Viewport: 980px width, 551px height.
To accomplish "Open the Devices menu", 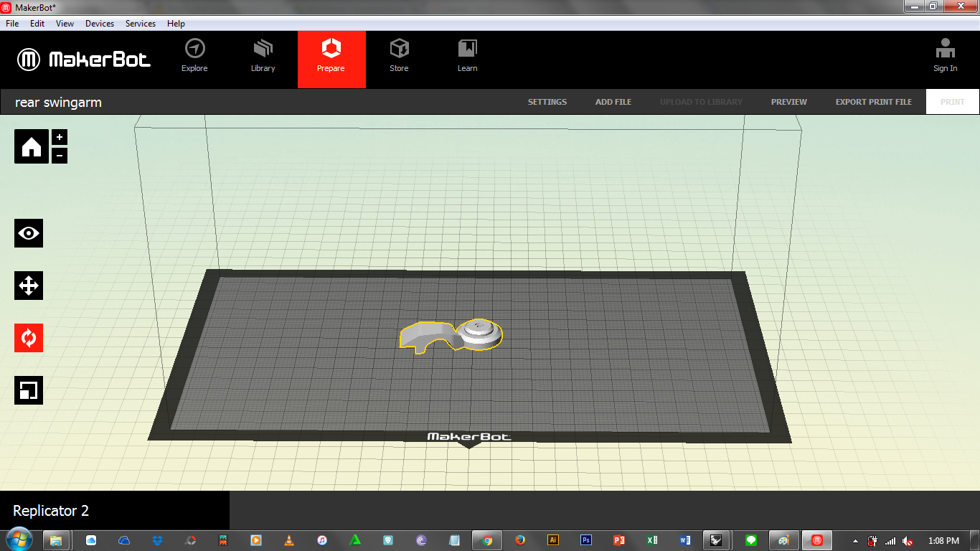I will 100,24.
